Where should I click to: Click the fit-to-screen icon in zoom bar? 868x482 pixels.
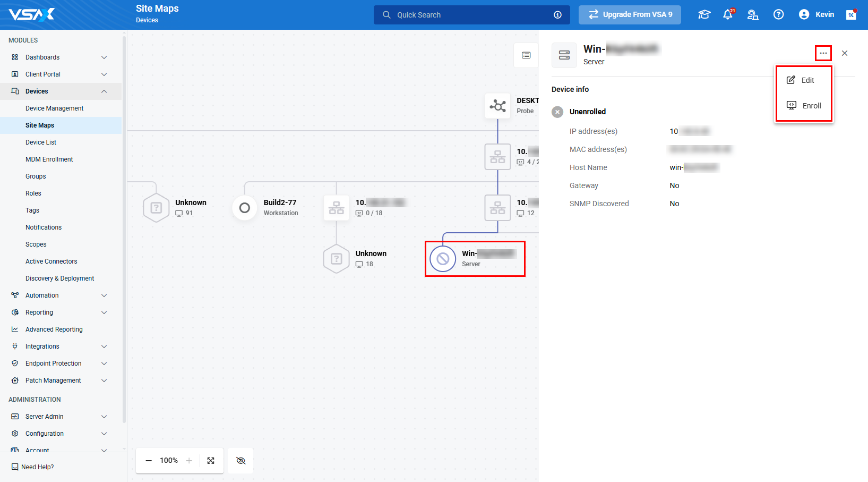[x=211, y=461]
